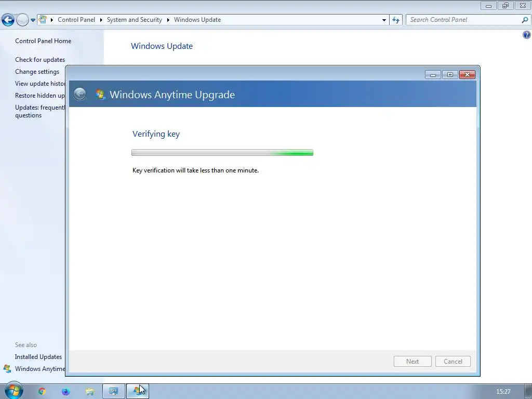Click Check for updates link
The image size is (532, 399).
click(x=40, y=59)
